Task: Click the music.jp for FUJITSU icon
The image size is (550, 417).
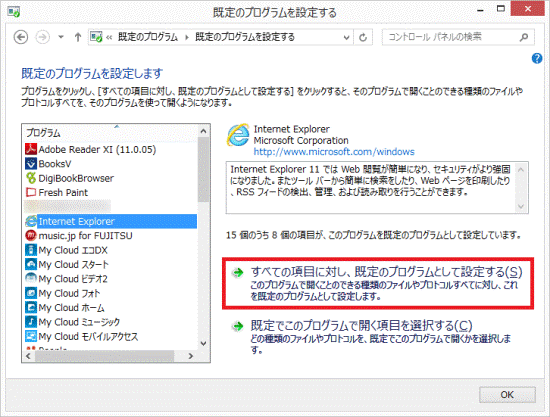Action: pyautogui.click(x=31, y=236)
